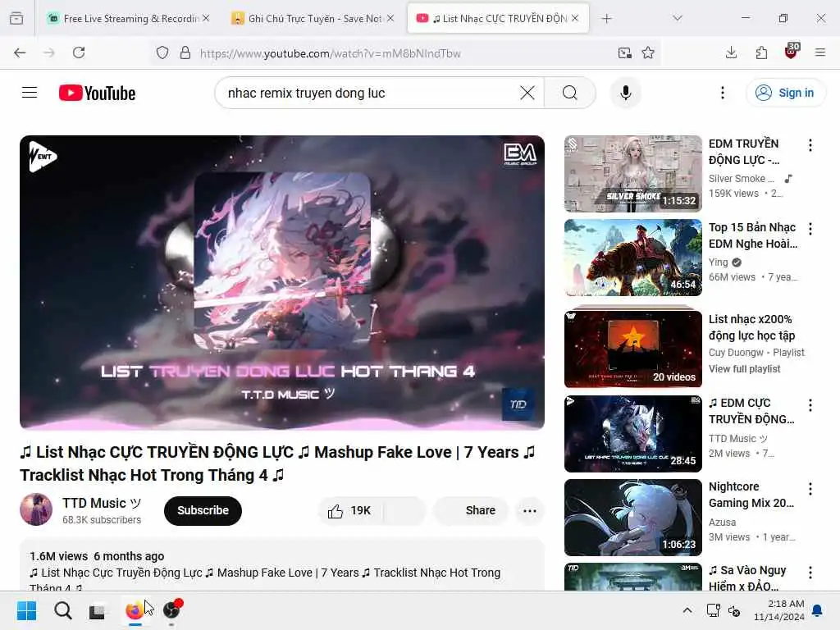This screenshot has width=840, height=630.
Task: Open options for Nightcore Gaming Mix video
Action: pyautogui.click(x=810, y=489)
